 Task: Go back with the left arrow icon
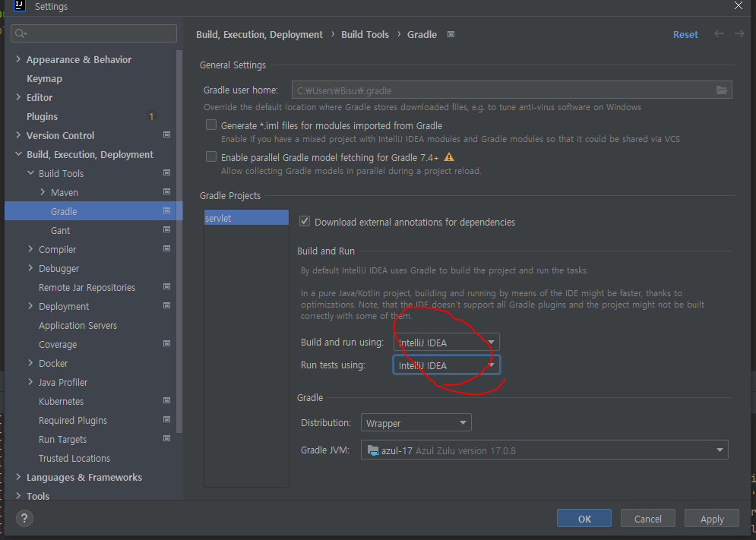[x=719, y=33]
